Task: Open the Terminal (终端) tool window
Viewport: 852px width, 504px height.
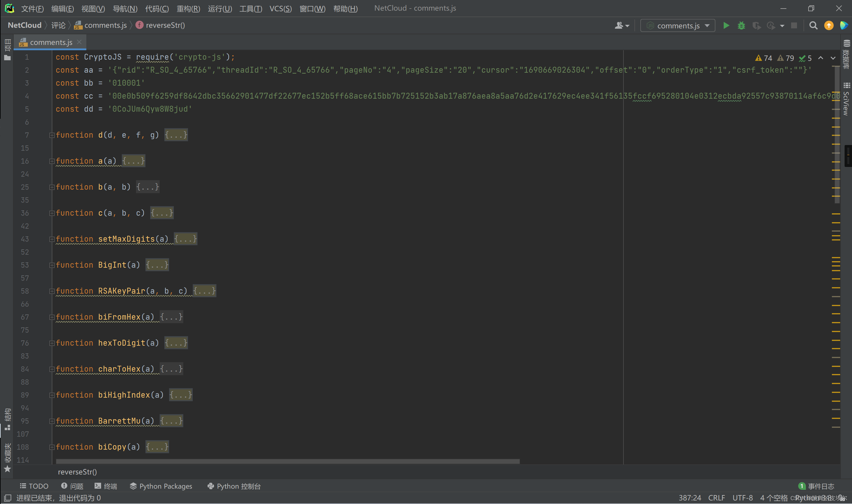Action: point(106,486)
